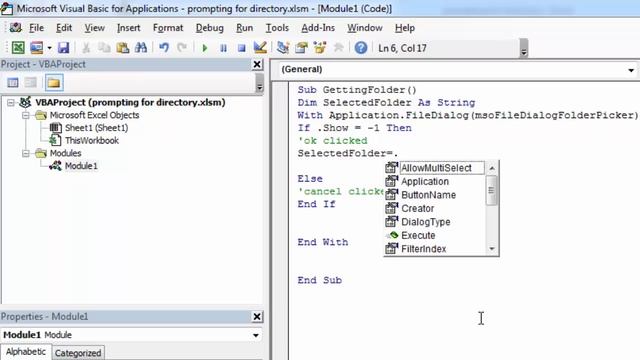Choose Application from autocomplete list
The width and height of the screenshot is (640, 360).
click(425, 182)
